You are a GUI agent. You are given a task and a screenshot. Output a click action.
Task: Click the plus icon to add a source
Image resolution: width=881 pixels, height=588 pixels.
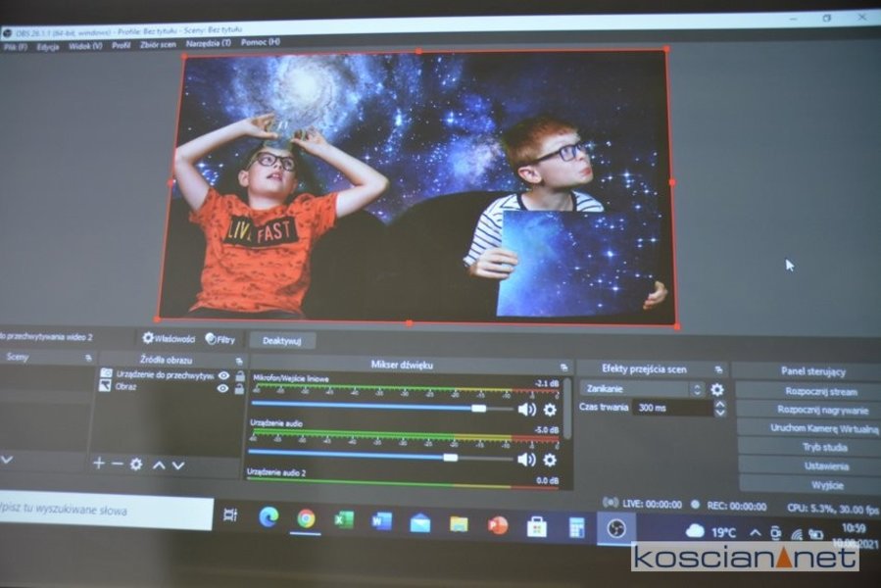point(98,465)
